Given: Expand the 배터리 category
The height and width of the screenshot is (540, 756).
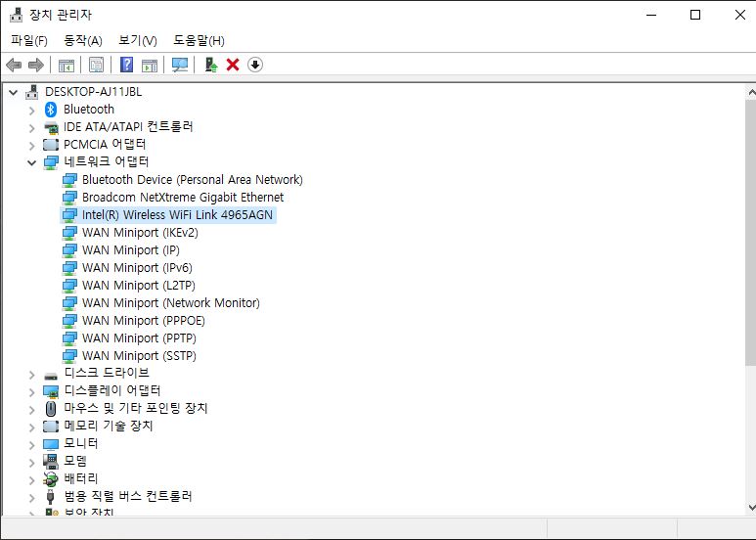Looking at the screenshot, I should 32,480.
